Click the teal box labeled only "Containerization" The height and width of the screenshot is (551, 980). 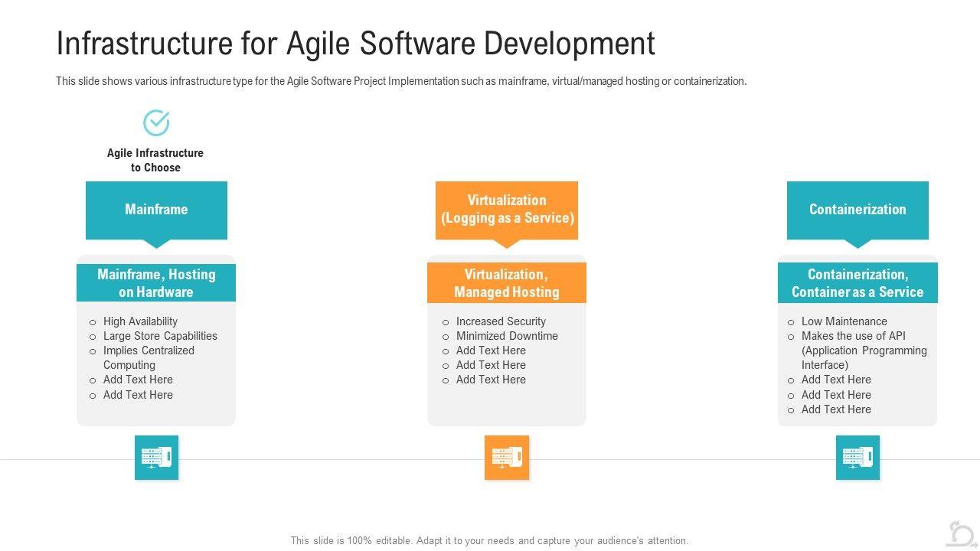point(857,210)
